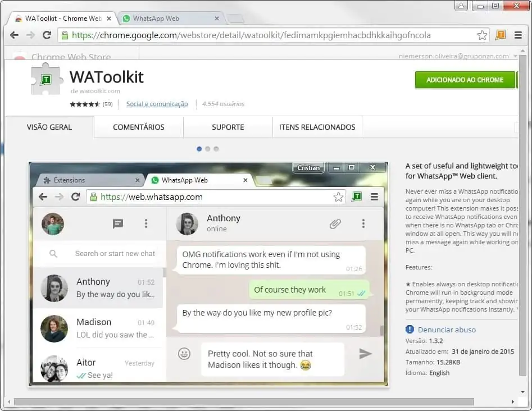Select the Anthony chat in list
Image resolution: width=532 pixels, height=411 pixels.
(98, 288)
